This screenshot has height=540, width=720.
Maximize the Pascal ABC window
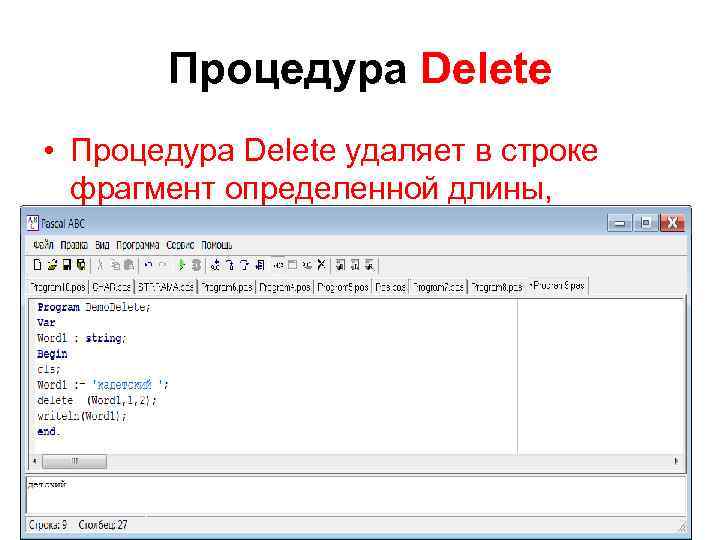point(646,223)
